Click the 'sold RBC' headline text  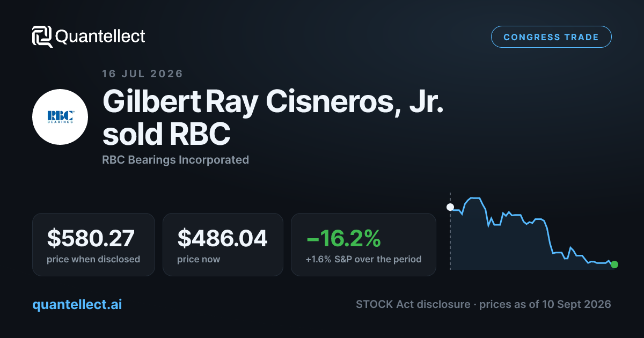tap(166, 135)
